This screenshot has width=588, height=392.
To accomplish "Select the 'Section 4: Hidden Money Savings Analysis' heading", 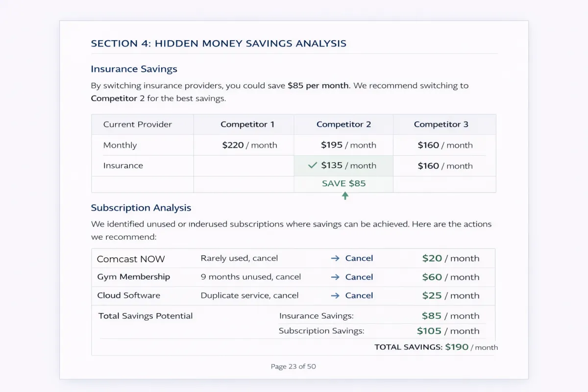I will [x=219, y=43].
